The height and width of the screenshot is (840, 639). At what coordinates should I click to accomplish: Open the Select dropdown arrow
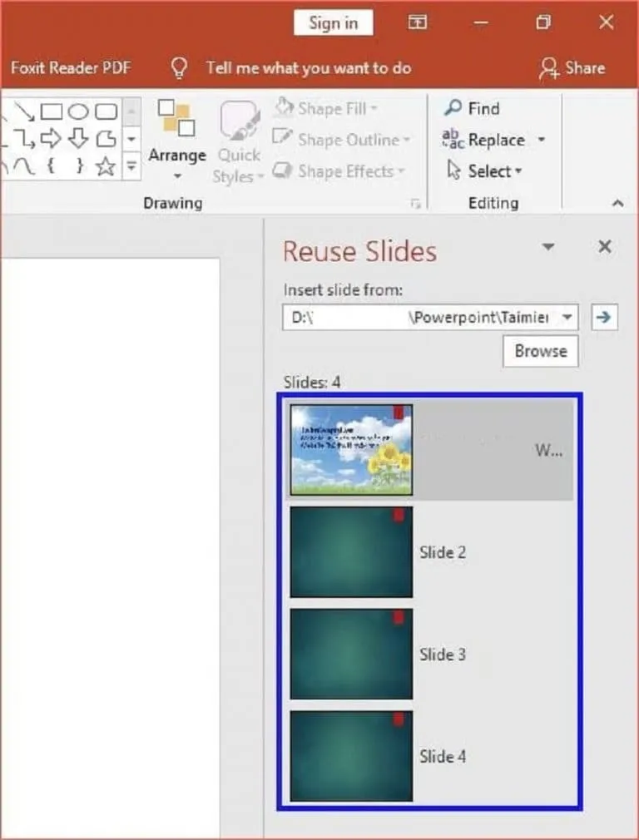pos(518,171)
